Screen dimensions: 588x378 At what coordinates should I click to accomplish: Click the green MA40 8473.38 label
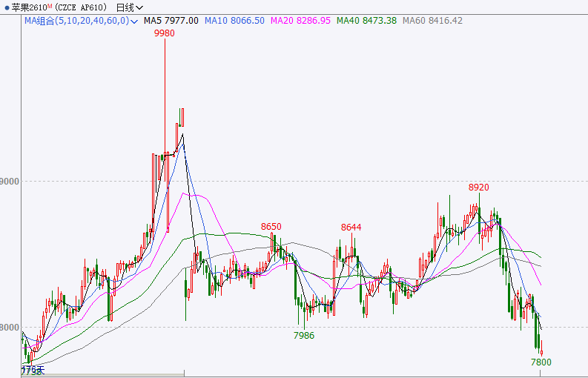(x=366, y=21)
